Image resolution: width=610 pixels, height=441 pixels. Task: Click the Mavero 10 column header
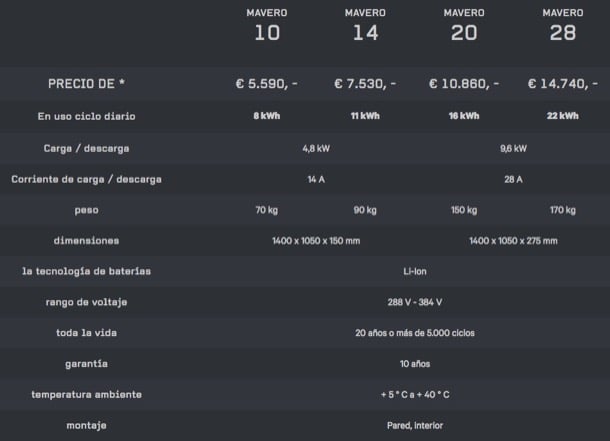pos(267,25)
